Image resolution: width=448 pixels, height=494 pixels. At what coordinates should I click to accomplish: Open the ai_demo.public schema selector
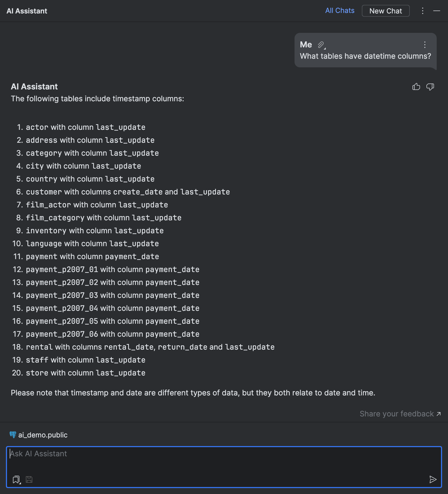tap(43, 435)
